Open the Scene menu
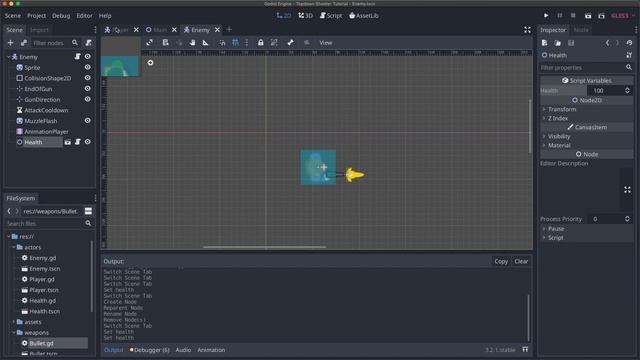The image size is (640, 360). tap(13, 16)
